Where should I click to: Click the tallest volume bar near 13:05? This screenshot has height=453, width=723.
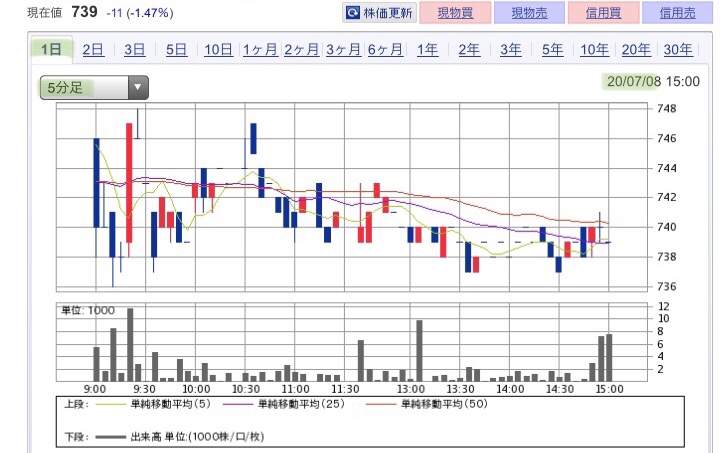coord(419,350)
